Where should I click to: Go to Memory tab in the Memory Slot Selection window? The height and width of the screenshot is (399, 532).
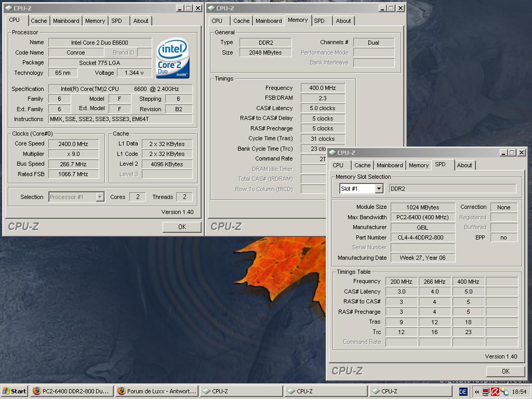click(419, 165)
